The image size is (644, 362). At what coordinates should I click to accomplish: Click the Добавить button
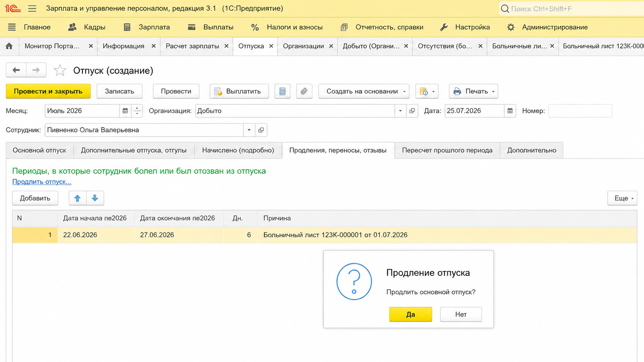coord(35,198)
